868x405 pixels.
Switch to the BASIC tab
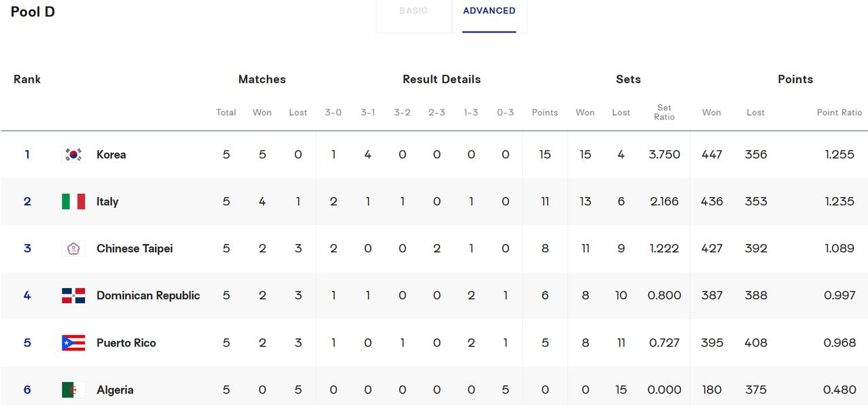pyautogui.click(x=414, y=11)
